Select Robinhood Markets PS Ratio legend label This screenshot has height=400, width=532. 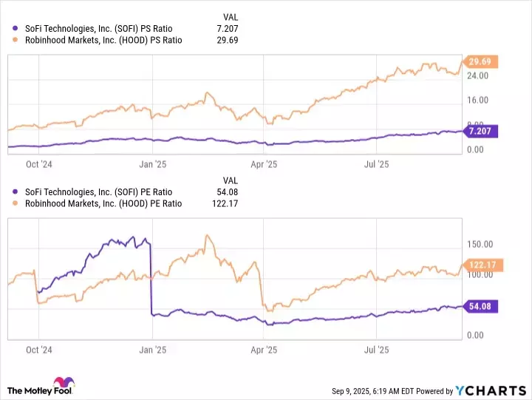(x=103, y=40)
